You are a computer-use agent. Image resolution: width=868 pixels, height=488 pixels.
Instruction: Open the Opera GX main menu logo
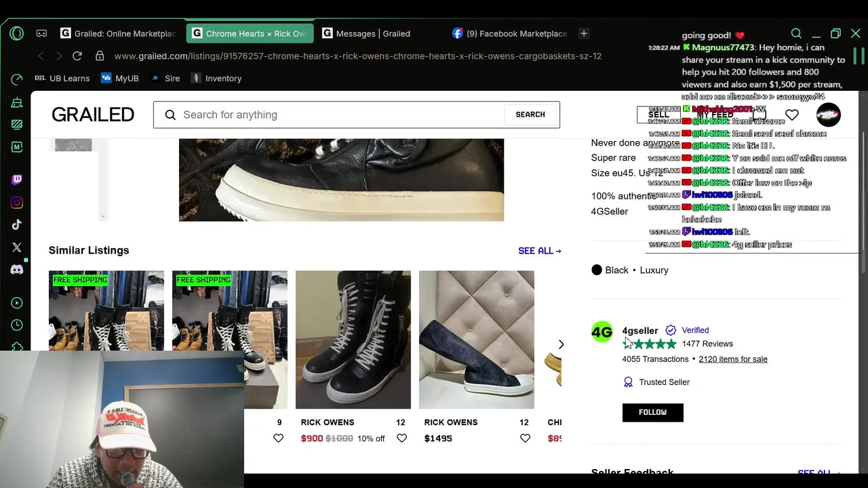pos(17,33)
